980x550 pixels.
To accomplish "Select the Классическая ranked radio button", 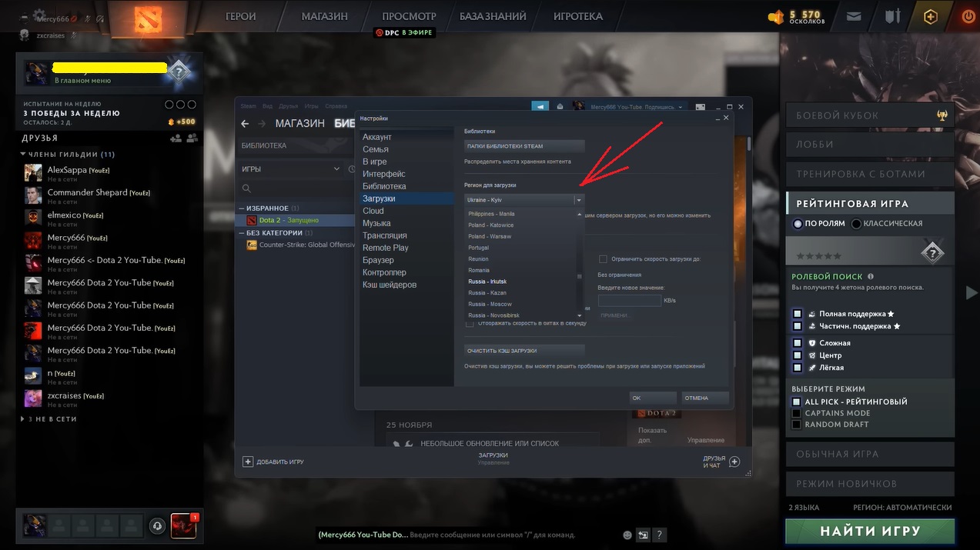I will (856, 224).
